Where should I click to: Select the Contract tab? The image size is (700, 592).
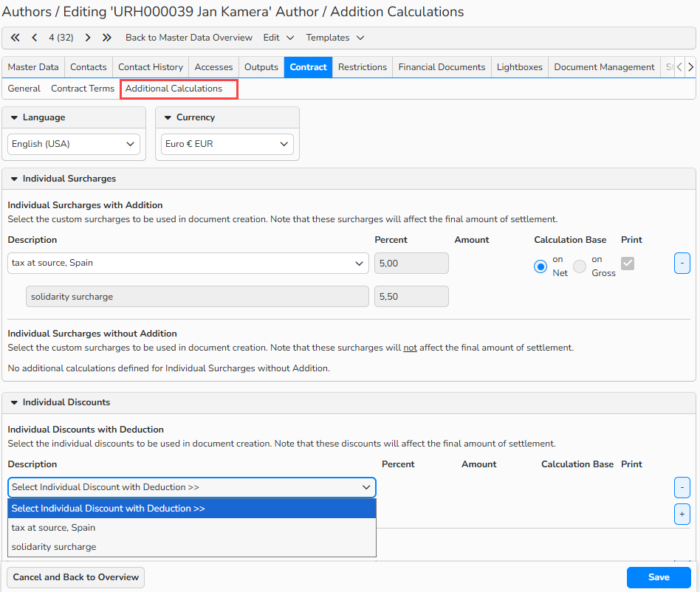(x=308, y=67)
